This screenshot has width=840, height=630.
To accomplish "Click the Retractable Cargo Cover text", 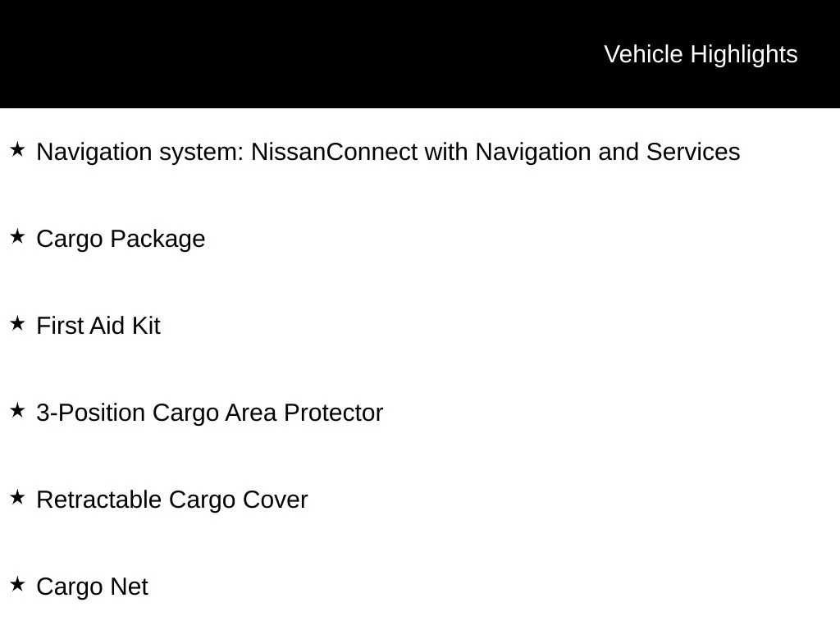I will pyautogui.click(x=172, y=500).
